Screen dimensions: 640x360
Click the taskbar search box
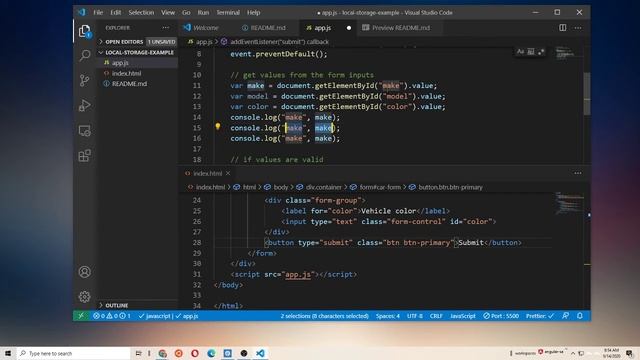point(73,353)
